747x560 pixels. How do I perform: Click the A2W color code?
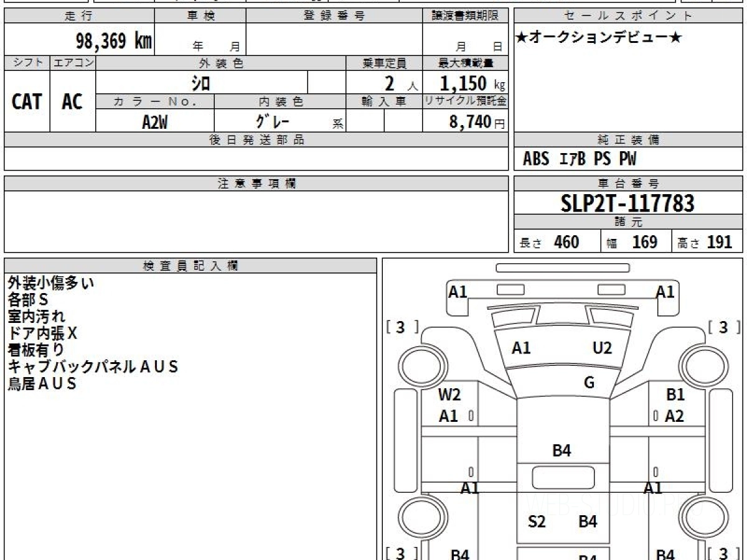(x=155, y=122)
